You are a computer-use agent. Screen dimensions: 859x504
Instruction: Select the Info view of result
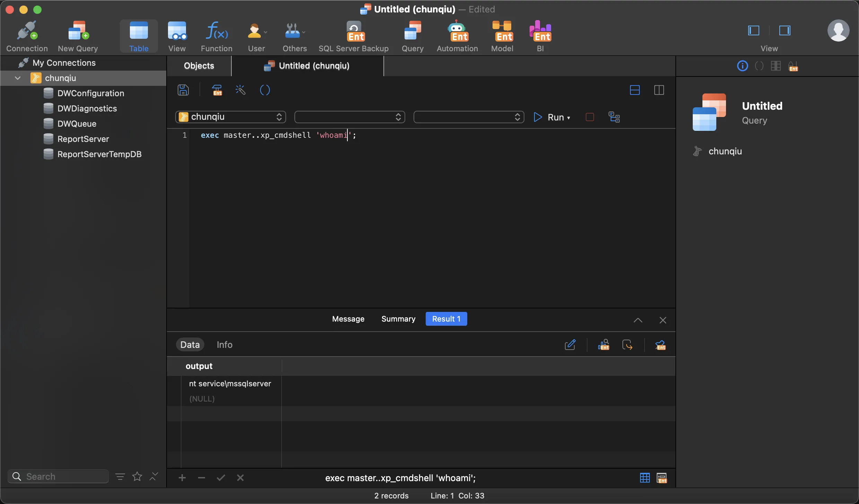pyautogui.click(x=224, y=345)
